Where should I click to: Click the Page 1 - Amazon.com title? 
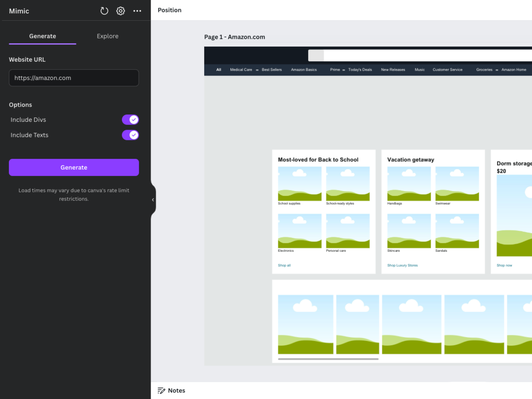pos(235,37)
